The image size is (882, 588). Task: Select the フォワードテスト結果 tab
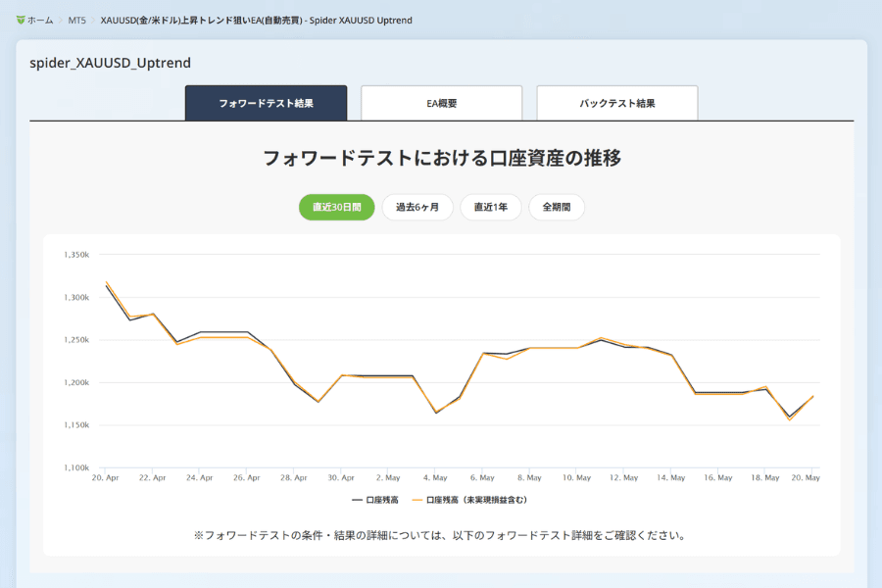[266, 103]
